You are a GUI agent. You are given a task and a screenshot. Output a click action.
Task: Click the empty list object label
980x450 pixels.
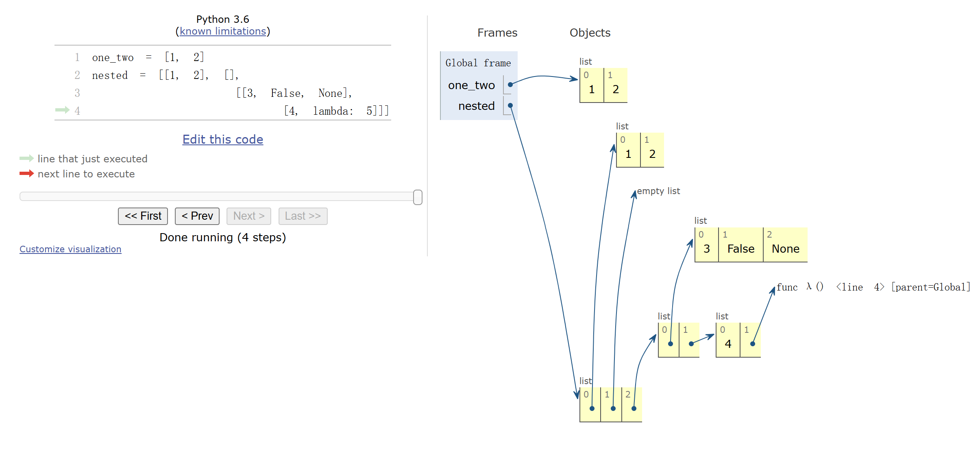(658, 191)
